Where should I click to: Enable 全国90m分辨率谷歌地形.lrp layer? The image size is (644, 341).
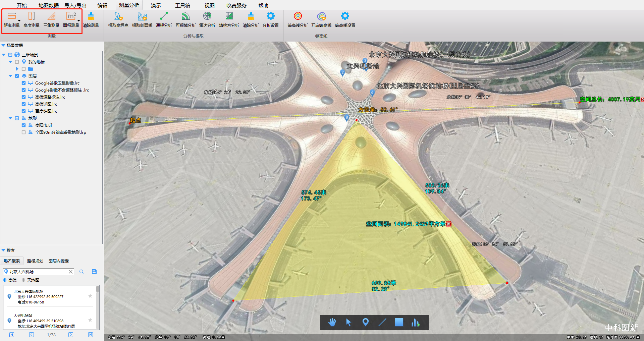23,132
